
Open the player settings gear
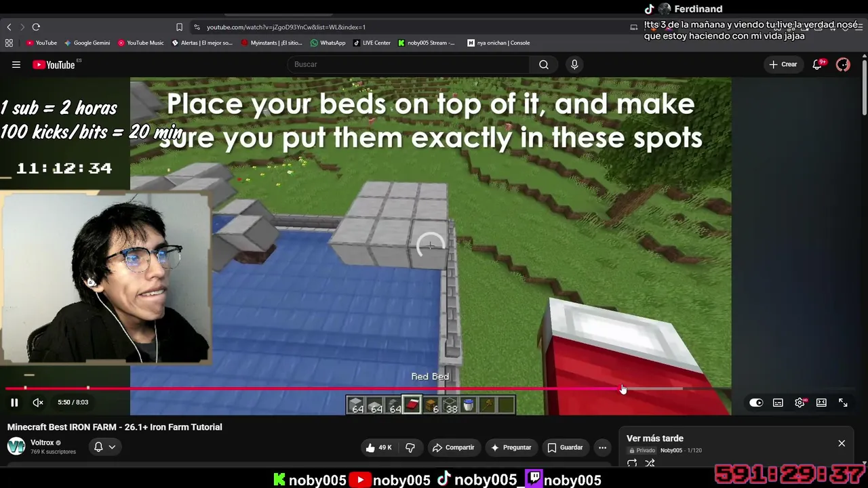pyautogui.click(x=800, y=403)
